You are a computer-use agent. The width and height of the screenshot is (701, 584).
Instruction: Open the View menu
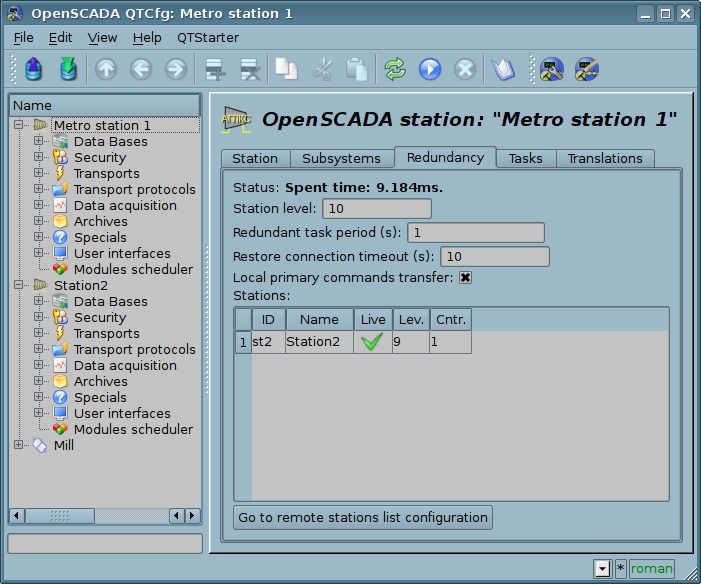(102, 38)
